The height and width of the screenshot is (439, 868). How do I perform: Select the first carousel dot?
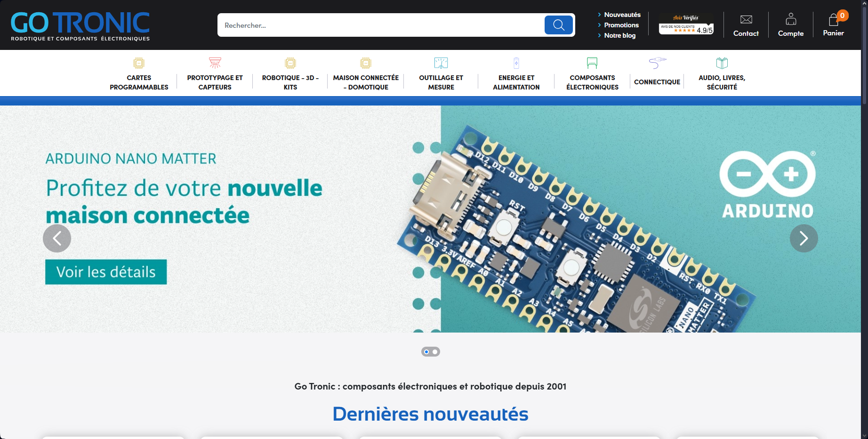[x=426, y=352]
